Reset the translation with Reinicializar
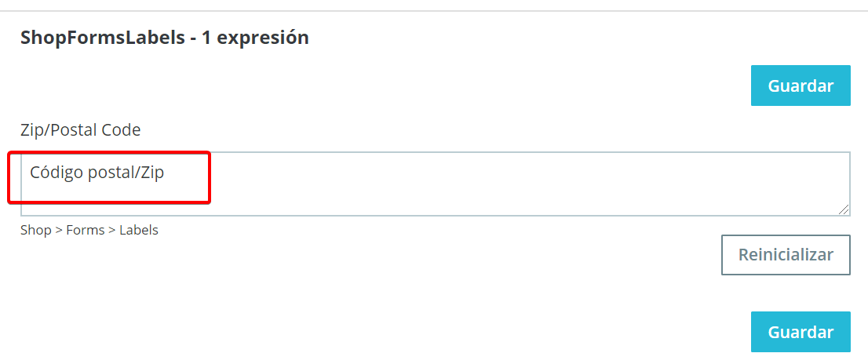This screenshot has height=364, width=868. (786, 255)
